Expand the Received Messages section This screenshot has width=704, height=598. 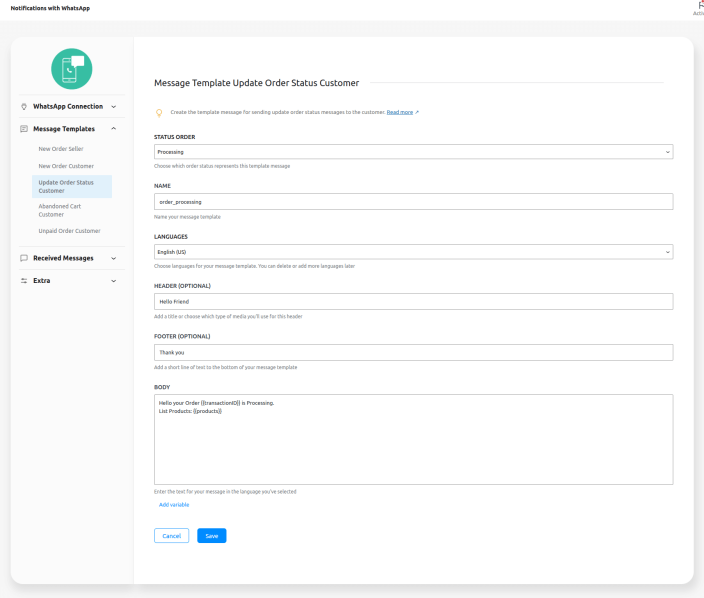coord(113,258)
